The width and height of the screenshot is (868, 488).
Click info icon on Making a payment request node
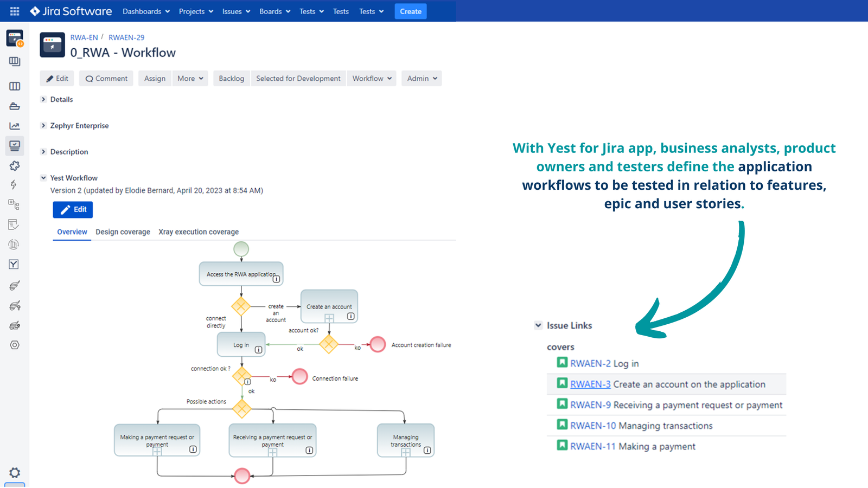(193, 450)
